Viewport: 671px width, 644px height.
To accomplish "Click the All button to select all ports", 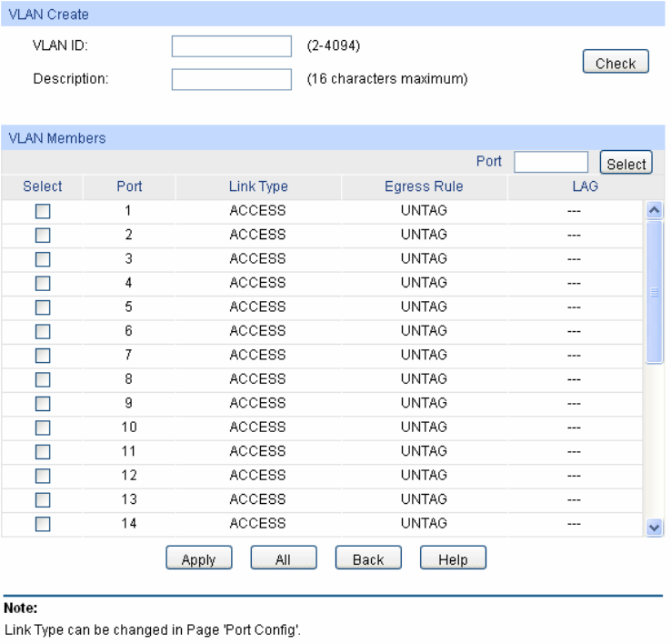I will [x=283, y=559].
